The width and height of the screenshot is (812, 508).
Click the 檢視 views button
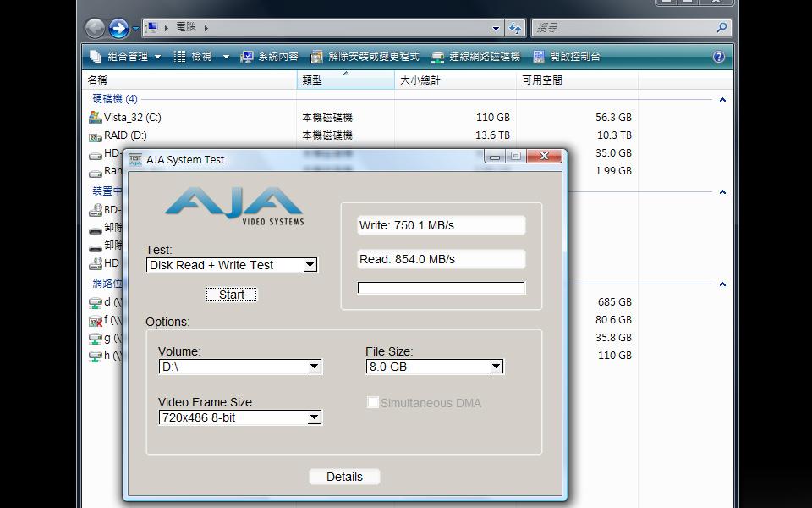coord(193,57)
